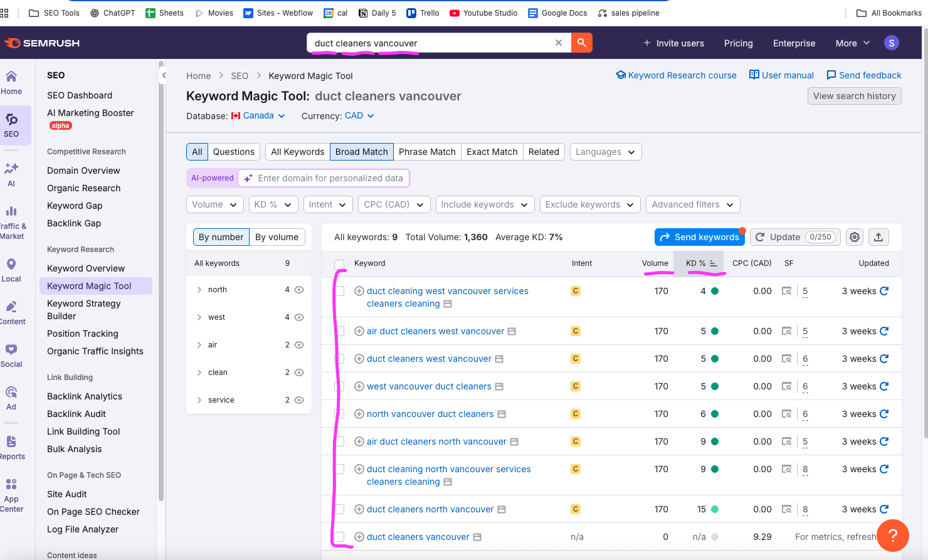928x560 pixels.
Task: Switch grouping to By volume
Action: pyautogui.click(x=277, y=237)
